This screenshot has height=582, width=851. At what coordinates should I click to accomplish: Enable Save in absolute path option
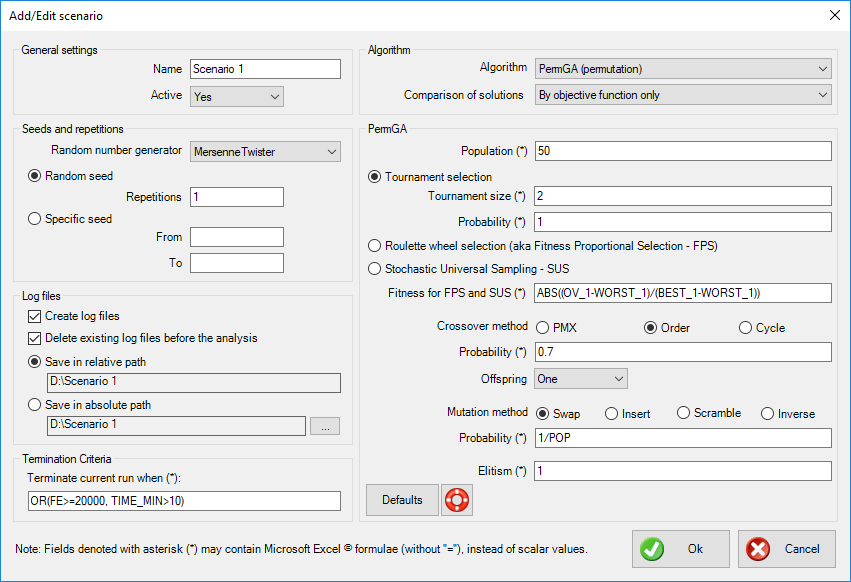click(36, 405)
